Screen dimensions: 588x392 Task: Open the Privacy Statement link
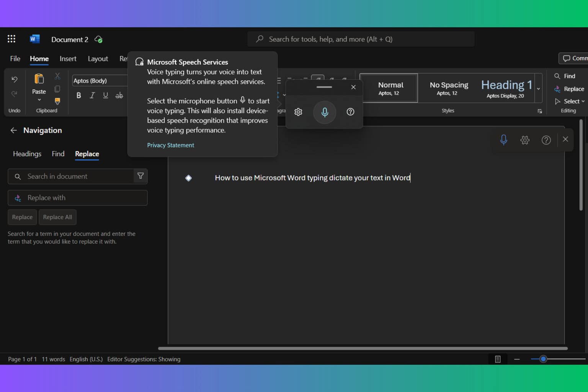(170, 145)
